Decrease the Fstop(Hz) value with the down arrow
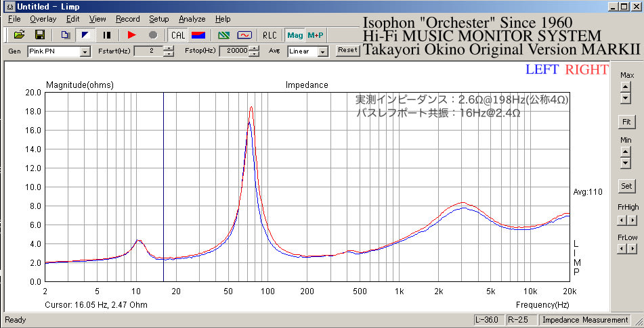Screen dimensions: 644x328 coord(255,54)
